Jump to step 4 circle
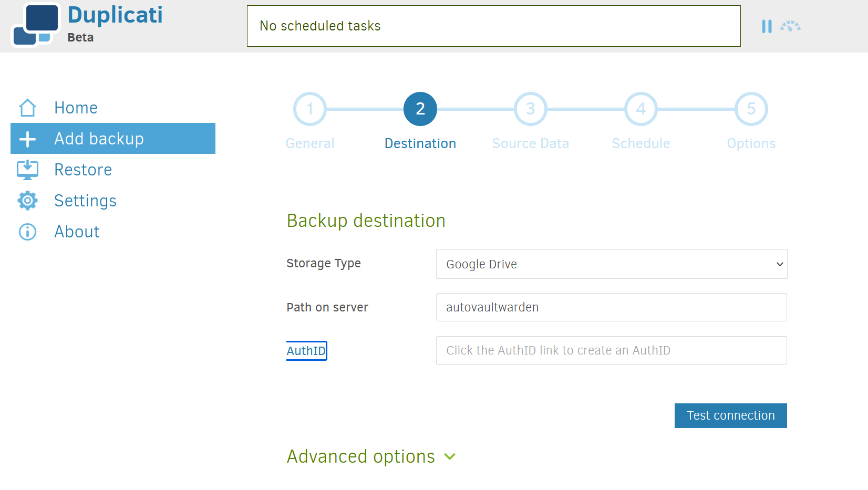Image resolution: width=868 pixels, height=490 pixels. 641,109
